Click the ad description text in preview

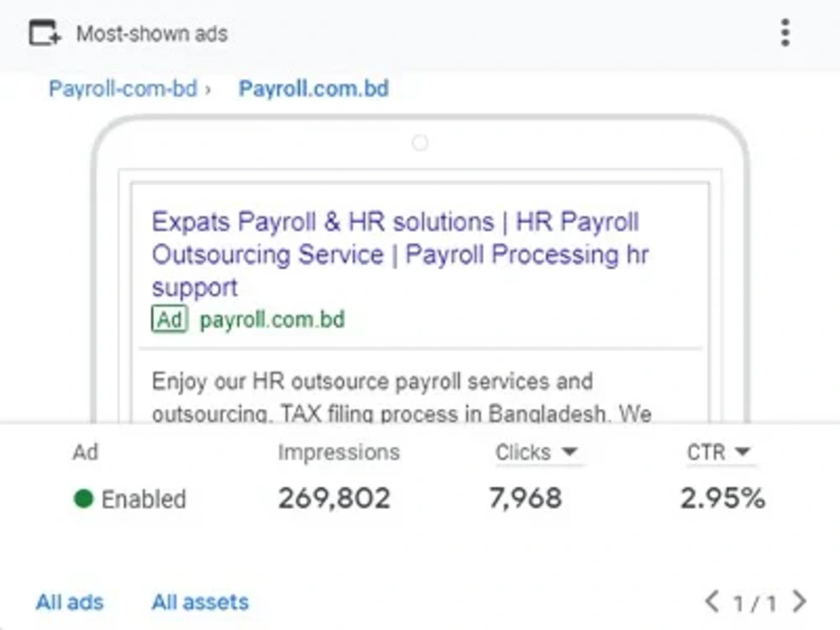click(402, 396)
